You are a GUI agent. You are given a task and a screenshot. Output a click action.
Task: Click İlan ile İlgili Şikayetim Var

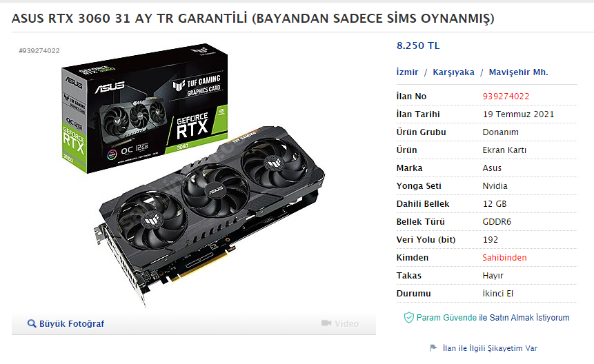(490, 348)
